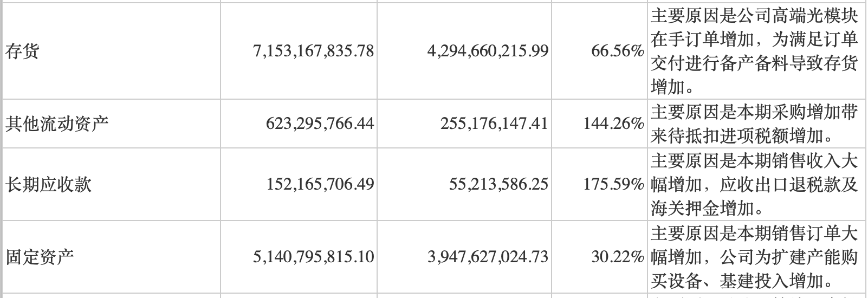Click the value 5,140,795,815.10
Screen dimensions: 868x298
(313, 256)
